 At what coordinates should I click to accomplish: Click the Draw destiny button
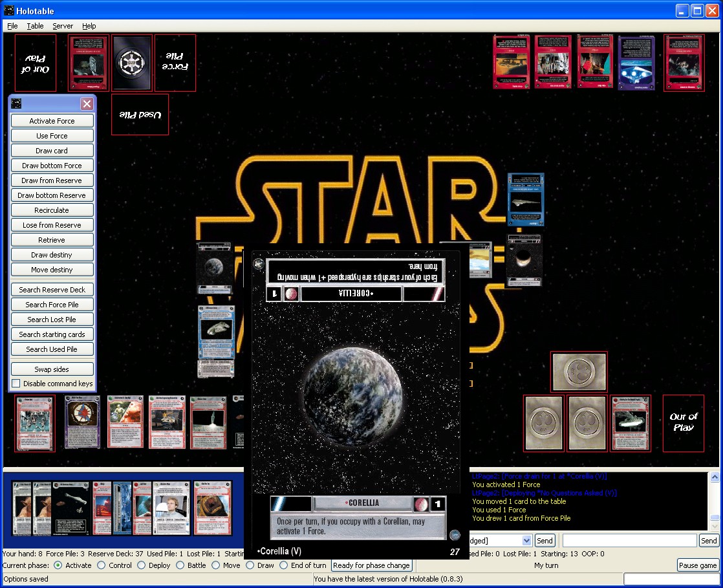52,255
